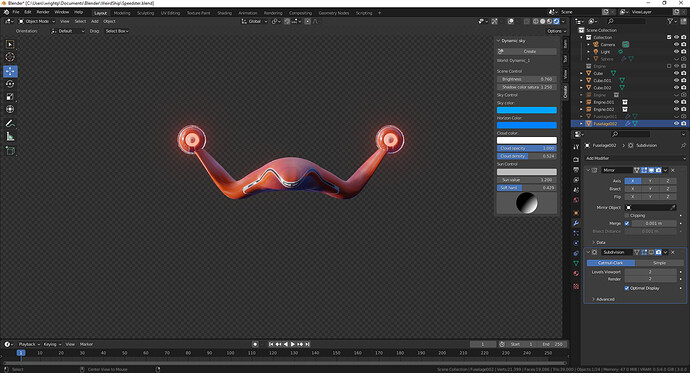Toggle the Optimal Display checkbox

point(627,288)
